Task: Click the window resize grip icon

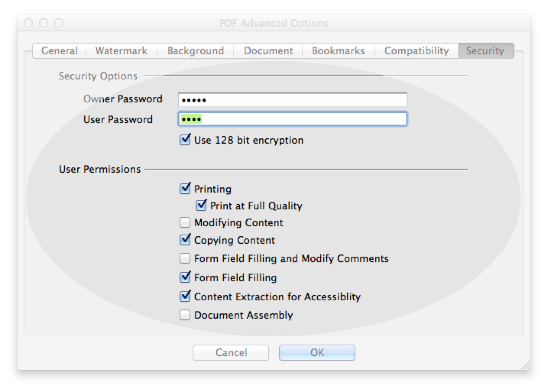Action: click(526, 365)
